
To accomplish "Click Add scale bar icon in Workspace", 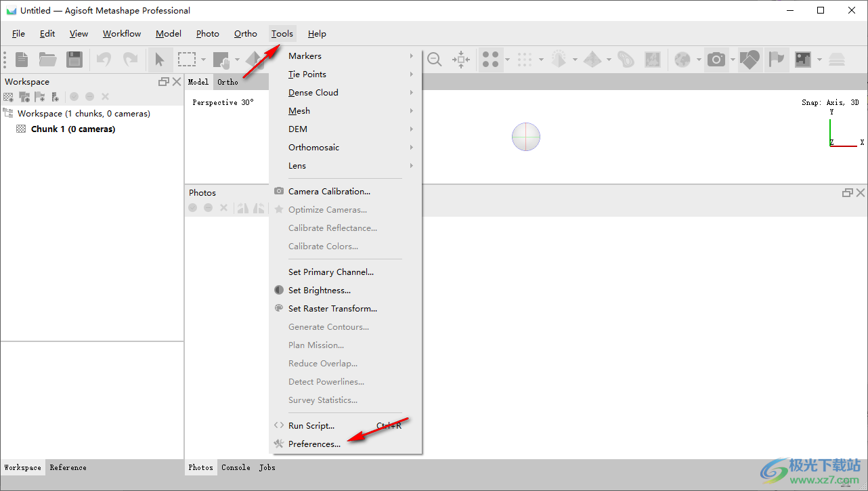I will [x=56, y=97].
